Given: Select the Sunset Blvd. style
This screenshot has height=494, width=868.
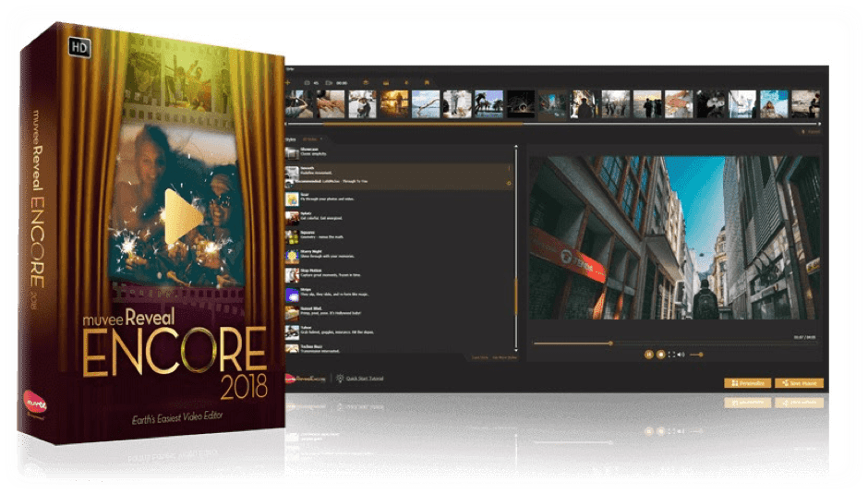Looking at the screenshot, I should (x=399, y=312).
